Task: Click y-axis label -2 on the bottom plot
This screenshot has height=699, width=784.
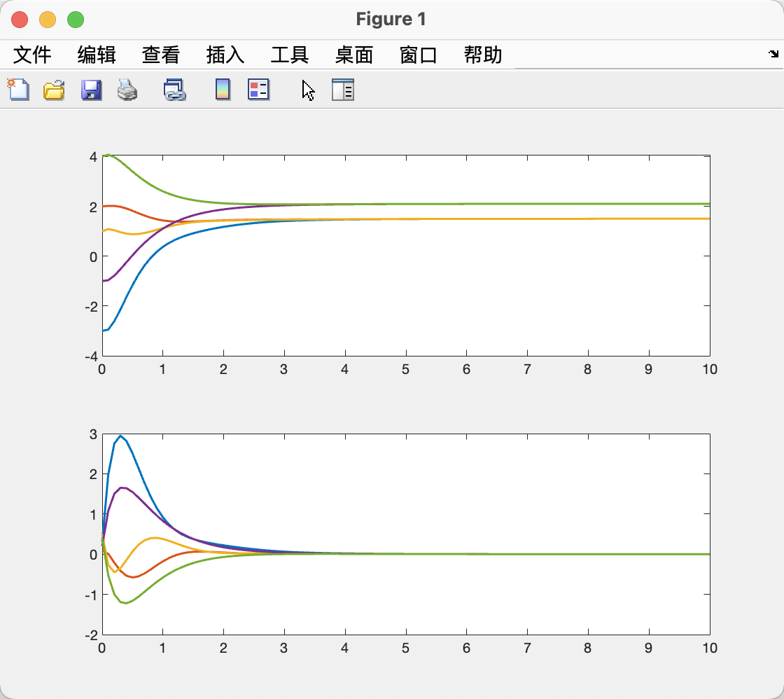Action: pyautogui.click(x=91, y=635)
